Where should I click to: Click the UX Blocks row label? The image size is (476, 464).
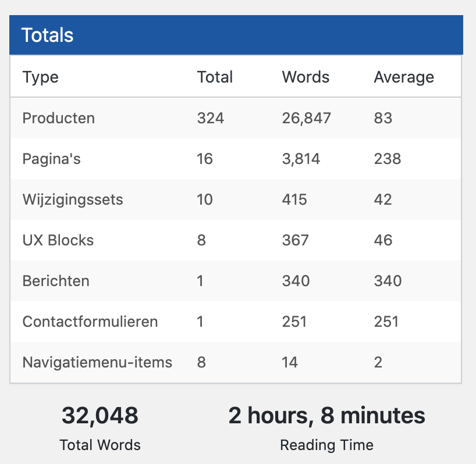(58, 240)
